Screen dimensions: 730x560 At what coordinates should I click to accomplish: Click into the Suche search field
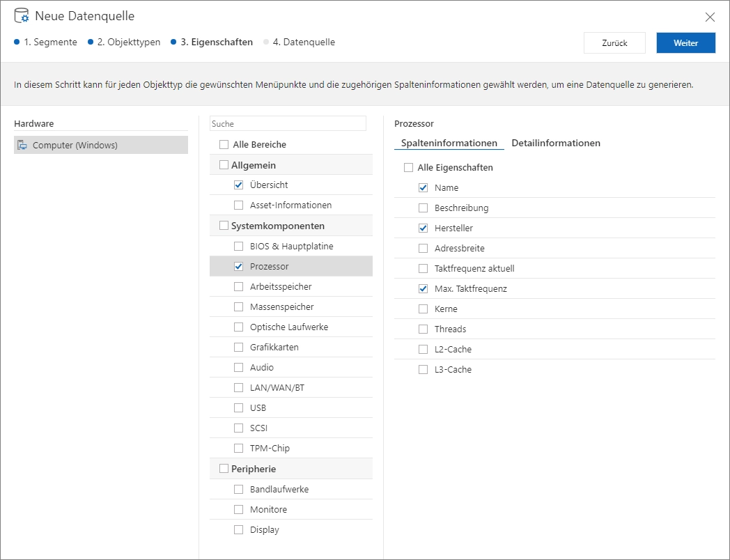(x=288, y=123)
